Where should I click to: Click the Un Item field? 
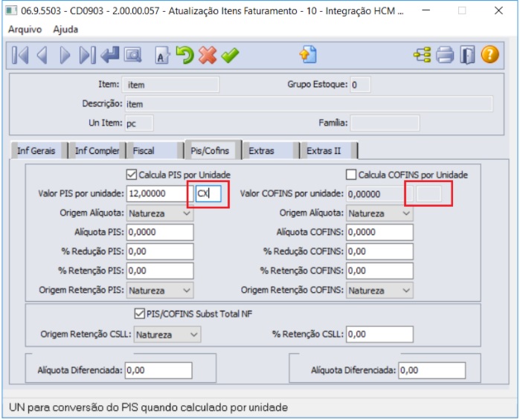pos(139,123)
